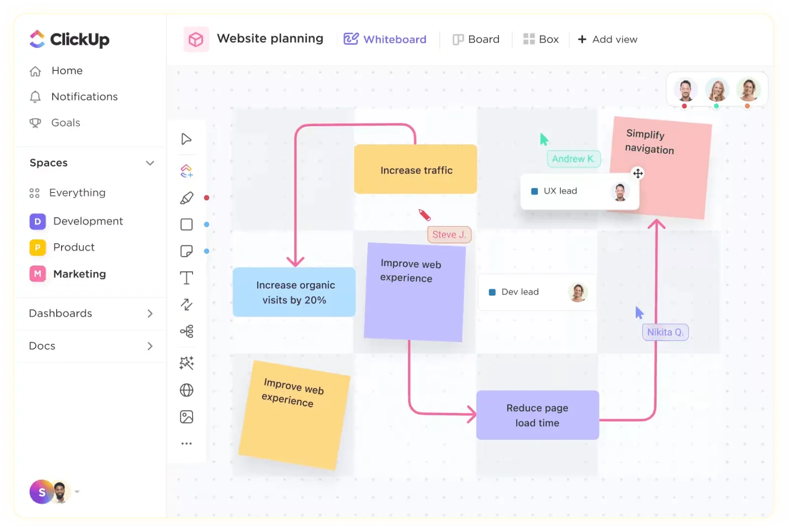Open the Marketing space
The image size is (788, 532).
tap(80, 274)
